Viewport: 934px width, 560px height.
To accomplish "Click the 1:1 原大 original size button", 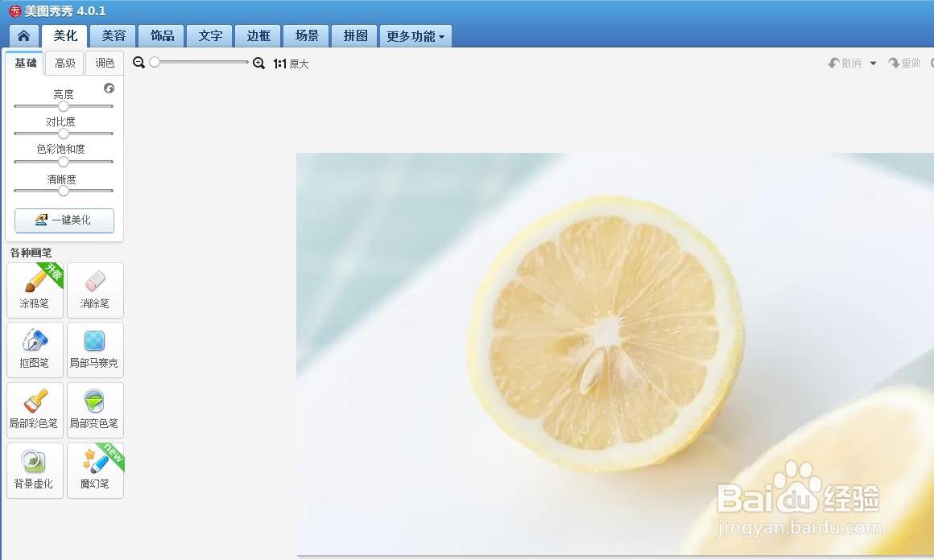I will pos(291,64).
